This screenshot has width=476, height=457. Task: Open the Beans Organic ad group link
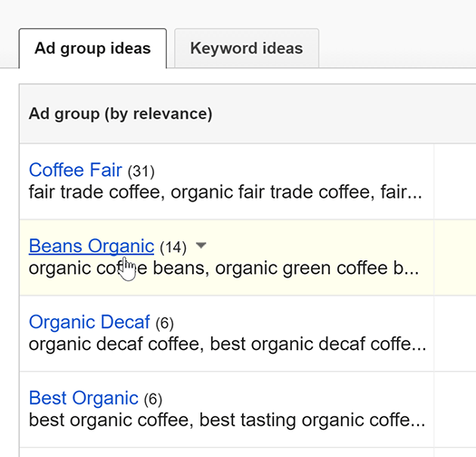coord(92,246)
